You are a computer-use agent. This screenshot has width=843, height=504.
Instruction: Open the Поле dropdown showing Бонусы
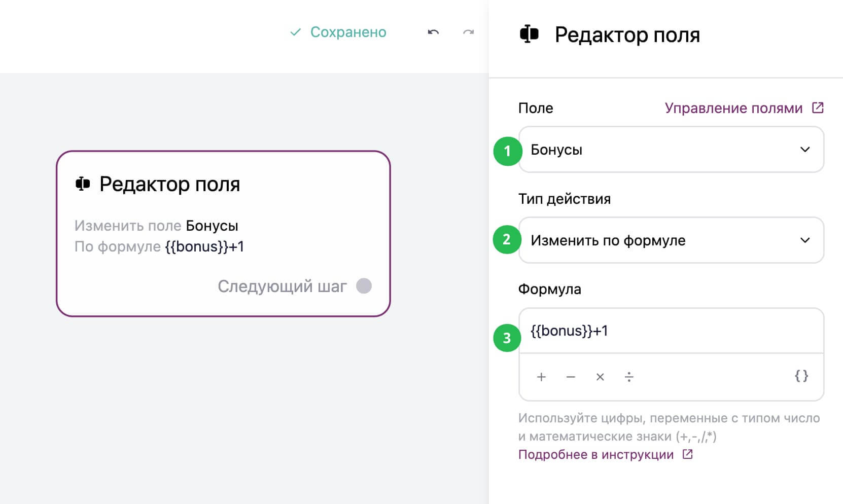(671, 150)
